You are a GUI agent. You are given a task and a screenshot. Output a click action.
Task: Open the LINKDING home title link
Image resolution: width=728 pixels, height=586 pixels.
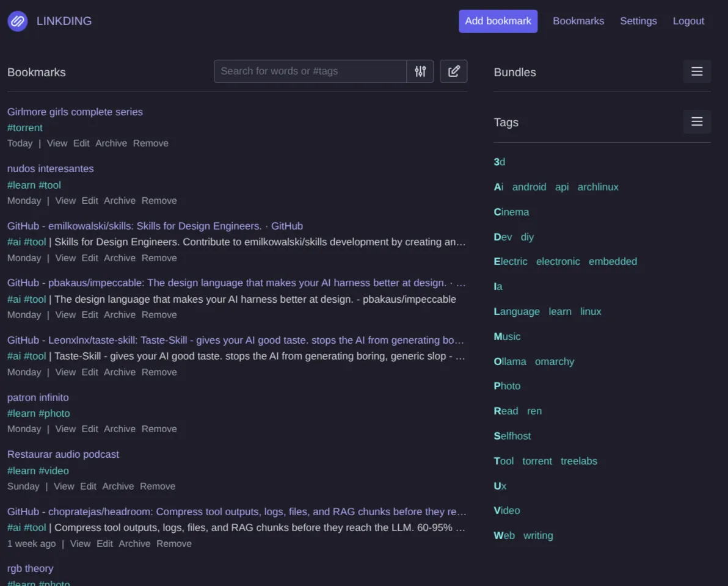(x=64, y=21)
